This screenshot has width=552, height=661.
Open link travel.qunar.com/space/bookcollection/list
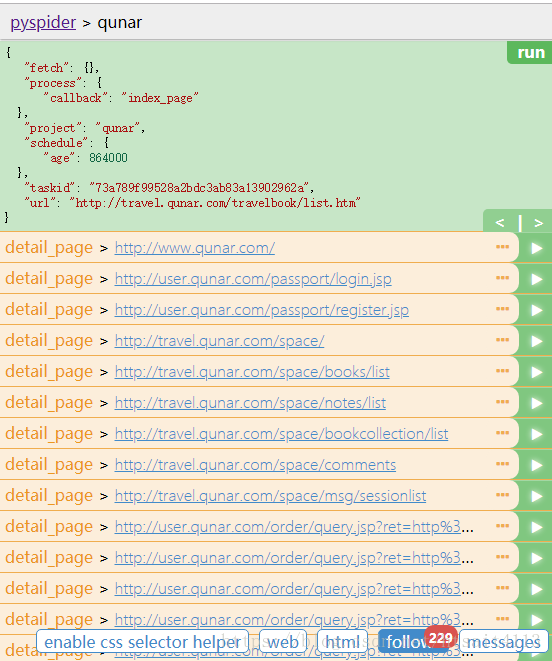pyautogui.click(x=281, y=434)
